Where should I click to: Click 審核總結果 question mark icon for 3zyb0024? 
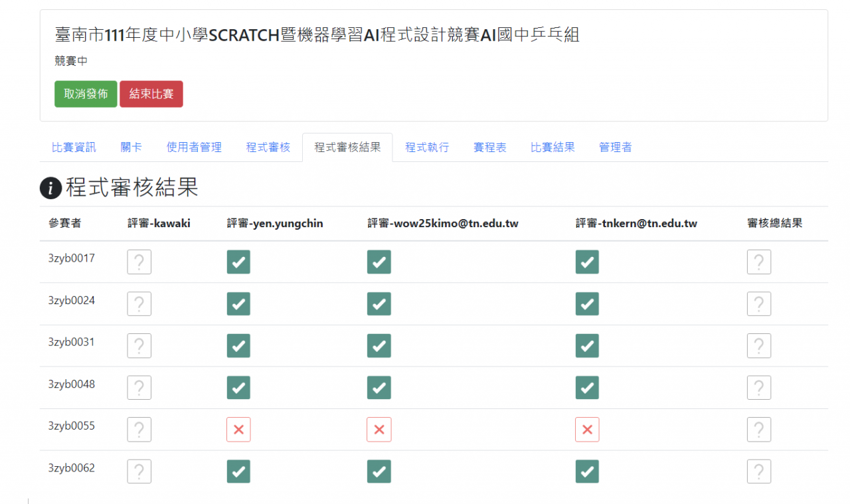[x=758, y=304]
